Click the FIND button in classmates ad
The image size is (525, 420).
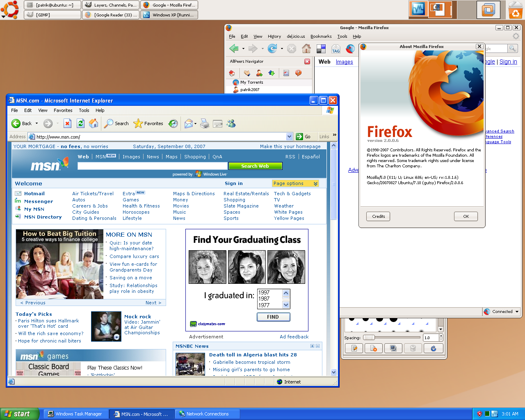click(273, 317)
